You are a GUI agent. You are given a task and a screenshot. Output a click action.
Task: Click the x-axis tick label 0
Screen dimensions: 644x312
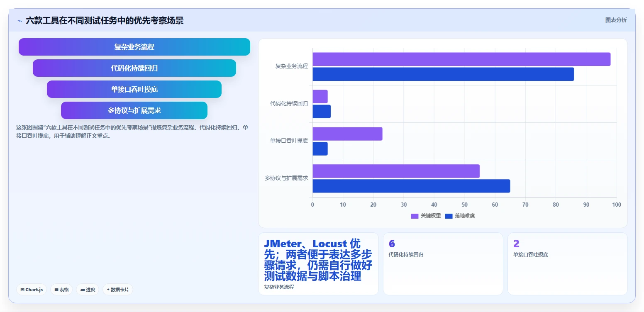click(x=312, y=205)
